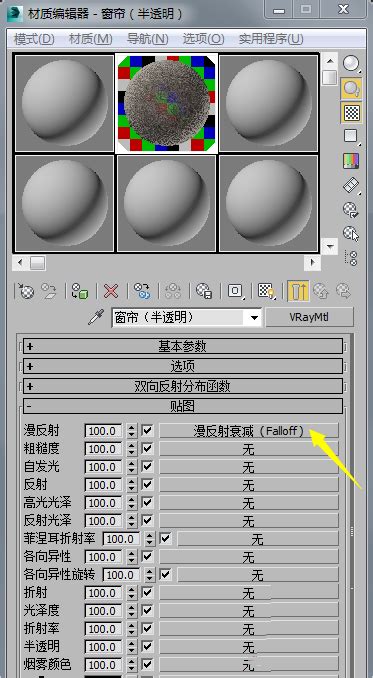Image resolution: width=373 pixels, height=678 pixels.
Task: Click the 烟雾颜色 amount spinner arrows
Action: click(132, 665)
